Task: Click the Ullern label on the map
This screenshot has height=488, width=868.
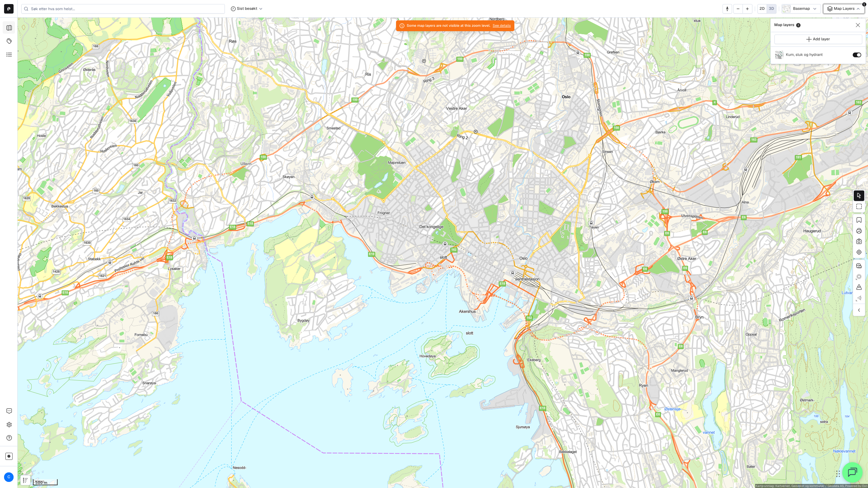Action: click(246, 164)
